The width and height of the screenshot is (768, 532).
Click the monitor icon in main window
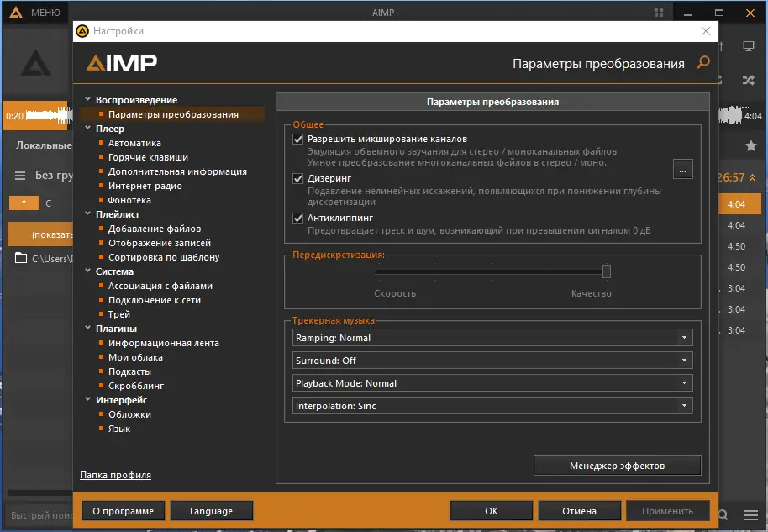(x=749, y=46)
